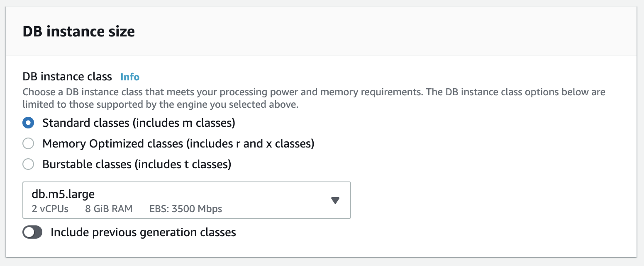Open the Info link beside DB instance class

pos(129,77)
